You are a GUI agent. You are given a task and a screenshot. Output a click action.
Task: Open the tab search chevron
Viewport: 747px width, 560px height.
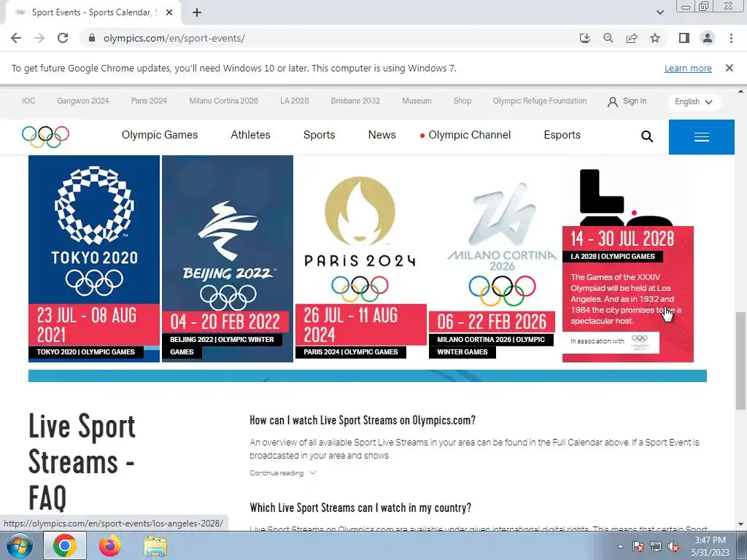(x=659, y=12)
